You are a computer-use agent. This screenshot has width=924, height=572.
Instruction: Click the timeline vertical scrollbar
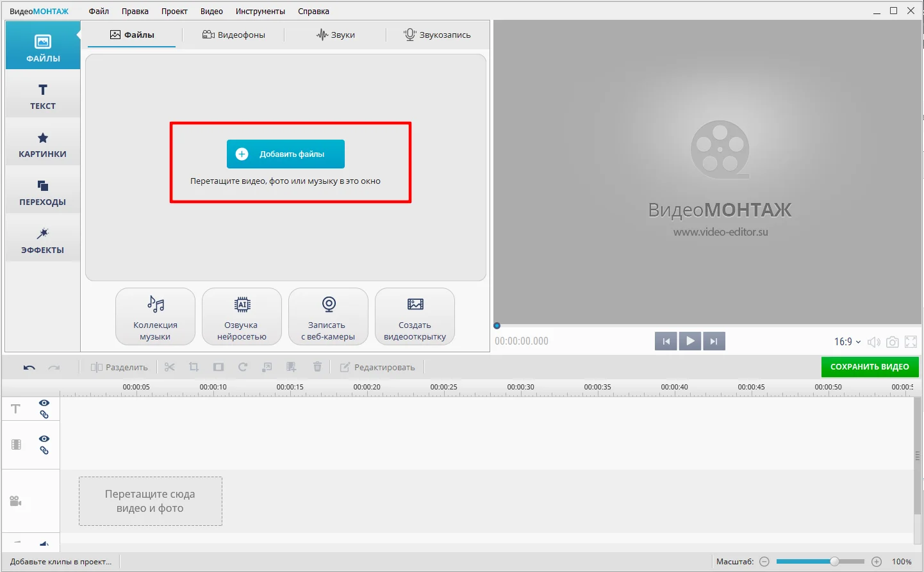tap(918, 456)
